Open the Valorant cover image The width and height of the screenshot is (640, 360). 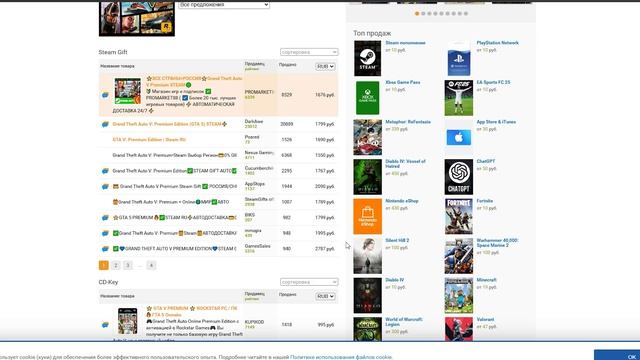[459, 329]
